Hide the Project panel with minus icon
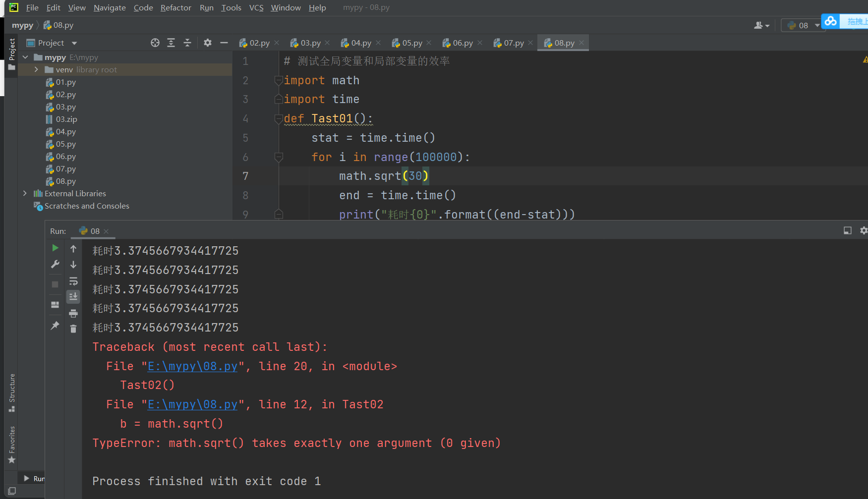The height and width of the screenshot is (499, 868). (x=224, y=43)
